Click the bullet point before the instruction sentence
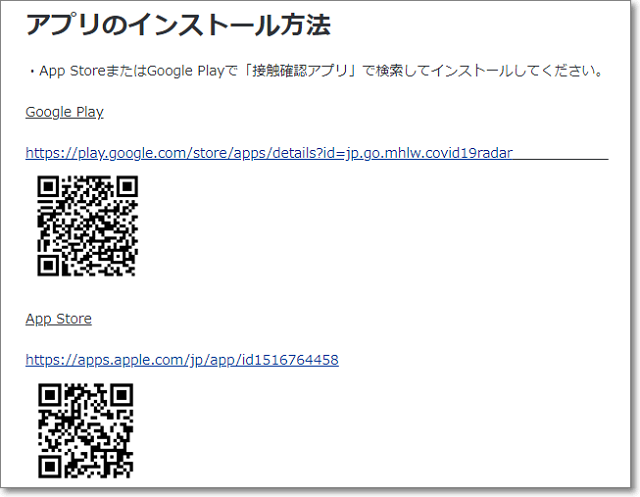This screenshot has width=640, height=497. click(32, 71)
